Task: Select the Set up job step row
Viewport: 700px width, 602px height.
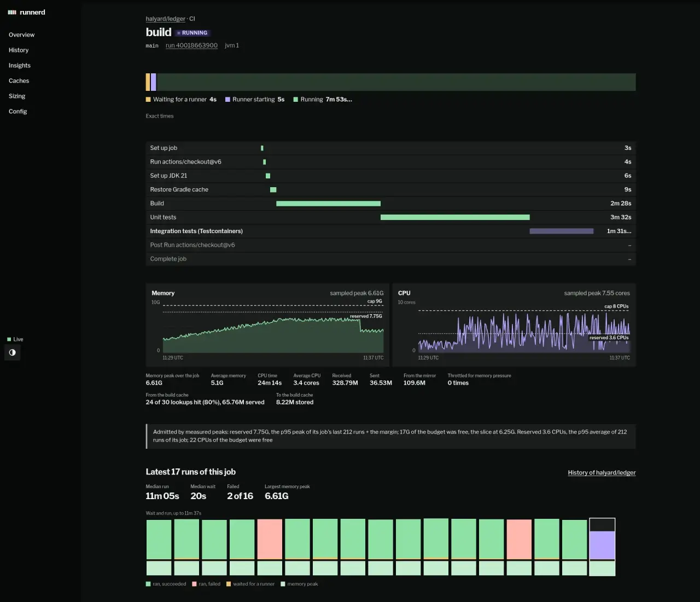Action: click(x=390, y=148)
